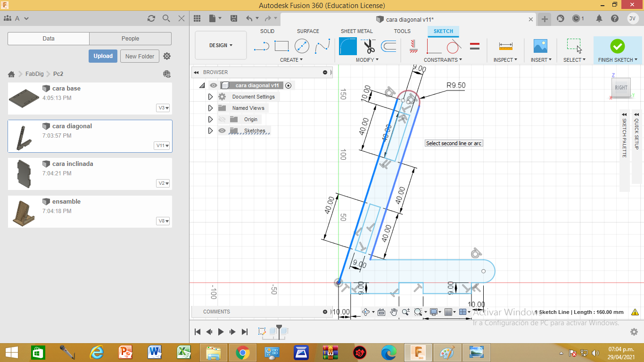
Task: Select the Spline sketch tool
Action: pos(322,46)
